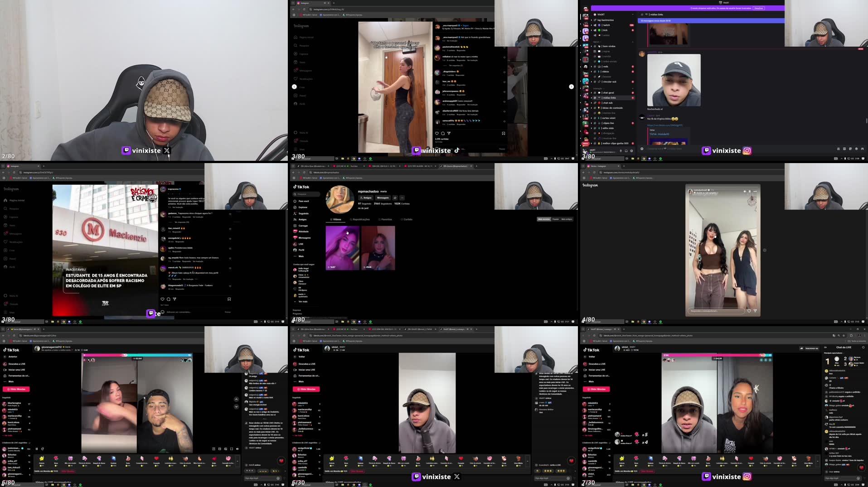Expand VinIXT server dropdown header in Discord
Screen dimensions: 868x487
613,14
